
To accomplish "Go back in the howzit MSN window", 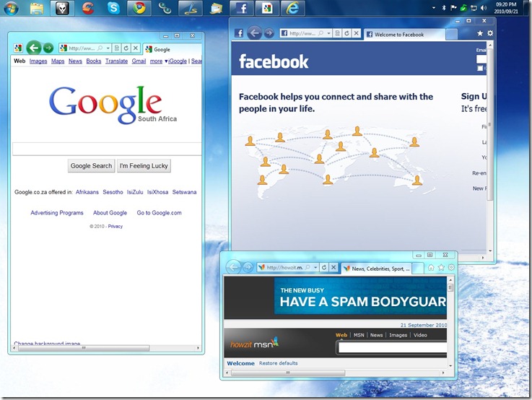I will coord(233,267).
